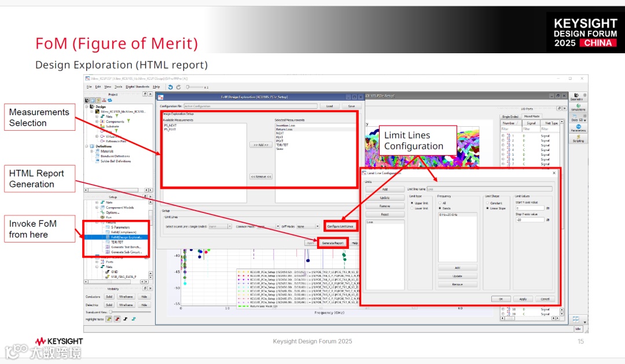Click the Stop Y-axis value field
Screen dimensions: 625x364
(530, 220)
